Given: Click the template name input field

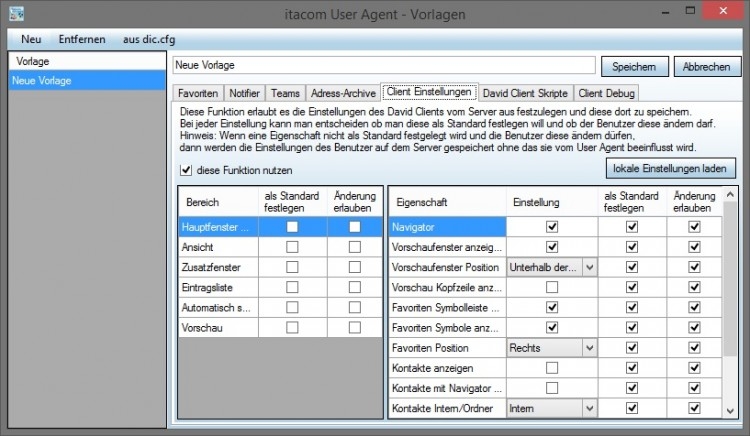Looking at the screenshot, I should (x=384, y=65).
